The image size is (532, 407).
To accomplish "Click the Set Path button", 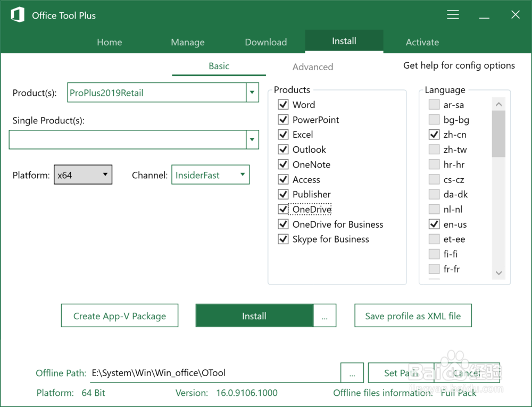I will pyautogui.click(x=401, y=373).
